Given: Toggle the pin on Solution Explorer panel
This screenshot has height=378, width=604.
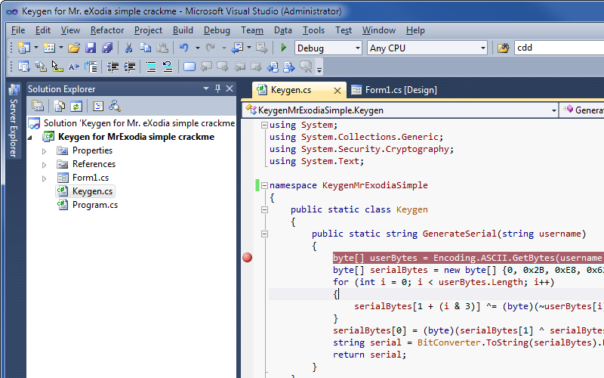Looking at the screenshot, I should (x=218, y=89).
